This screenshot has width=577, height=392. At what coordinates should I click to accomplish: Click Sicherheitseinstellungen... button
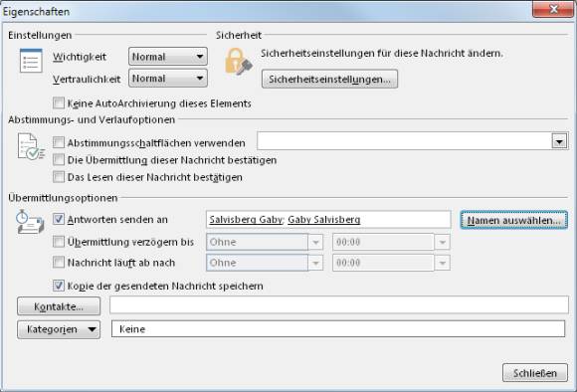[329, 79]
